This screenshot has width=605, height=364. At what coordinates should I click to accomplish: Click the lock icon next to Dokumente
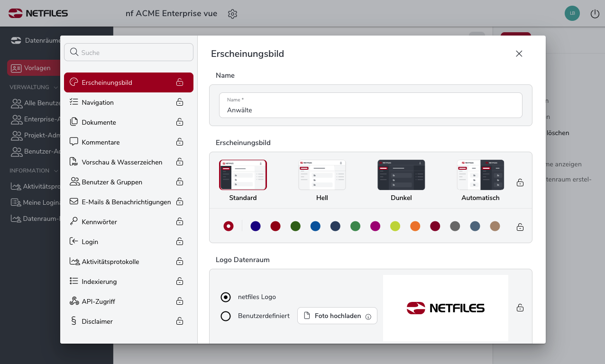180,122
